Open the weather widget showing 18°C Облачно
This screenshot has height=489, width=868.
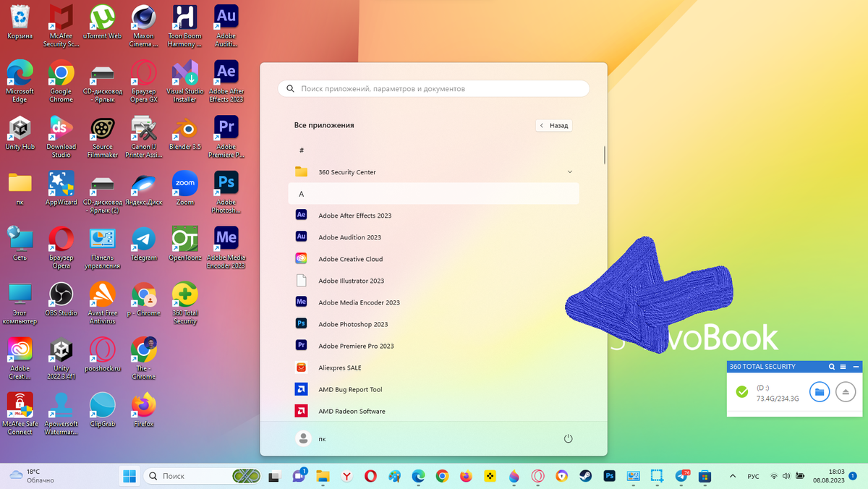tap(33, 476)
